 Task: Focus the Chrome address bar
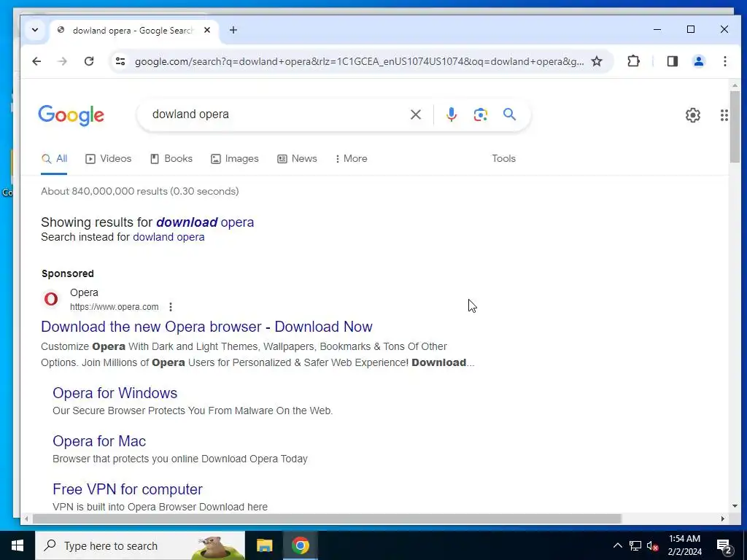click(359, 61)
